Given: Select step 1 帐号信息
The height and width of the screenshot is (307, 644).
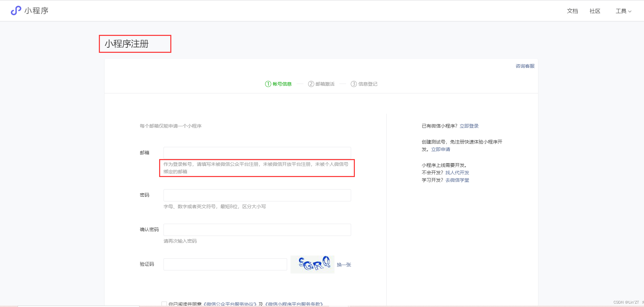Looking at the screenshot, I should tap(278, 84).
